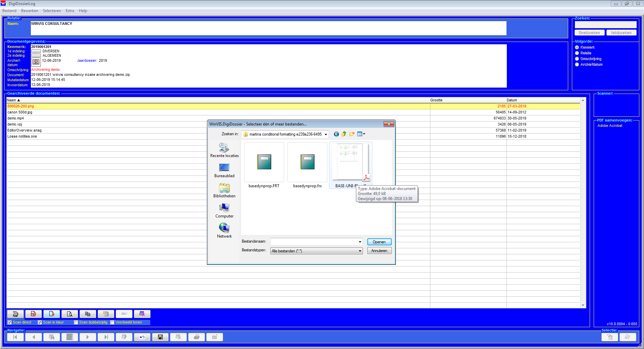Select the Omschrijving sort order radio button
Screen dimensions: 644x349
(577, 59)
